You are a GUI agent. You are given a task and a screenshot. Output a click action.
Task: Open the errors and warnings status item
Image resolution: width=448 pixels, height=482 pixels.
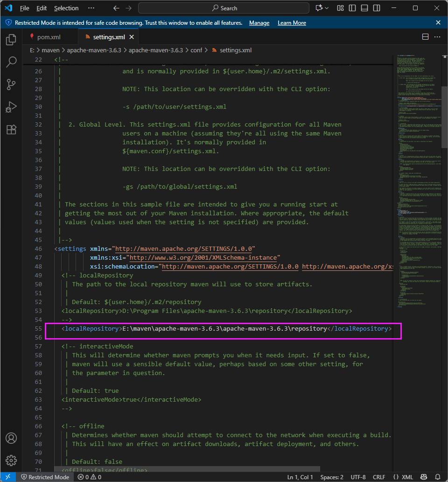pyautogui.click(x=89, y=477)
